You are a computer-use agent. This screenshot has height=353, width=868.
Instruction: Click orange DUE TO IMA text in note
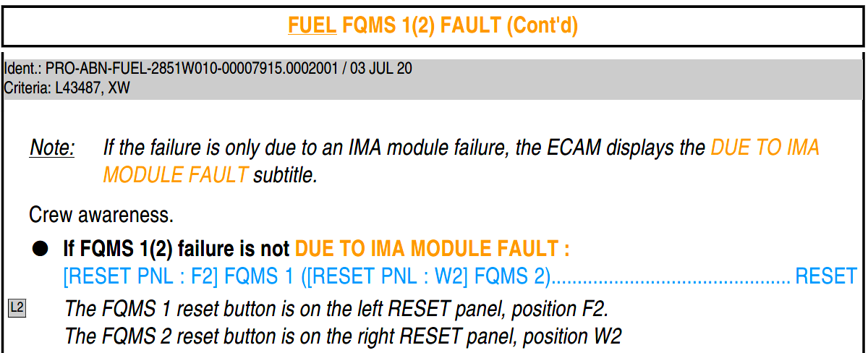pyautogui.click(x=765, y=148)
